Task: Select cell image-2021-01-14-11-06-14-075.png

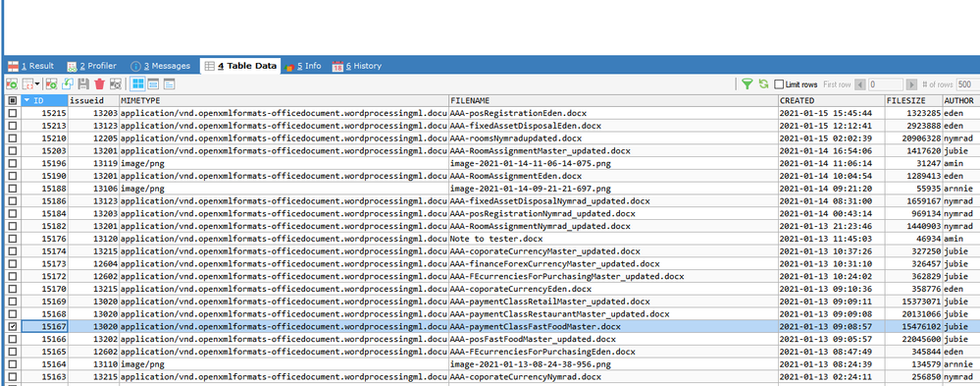Action: tap(613, 163)
